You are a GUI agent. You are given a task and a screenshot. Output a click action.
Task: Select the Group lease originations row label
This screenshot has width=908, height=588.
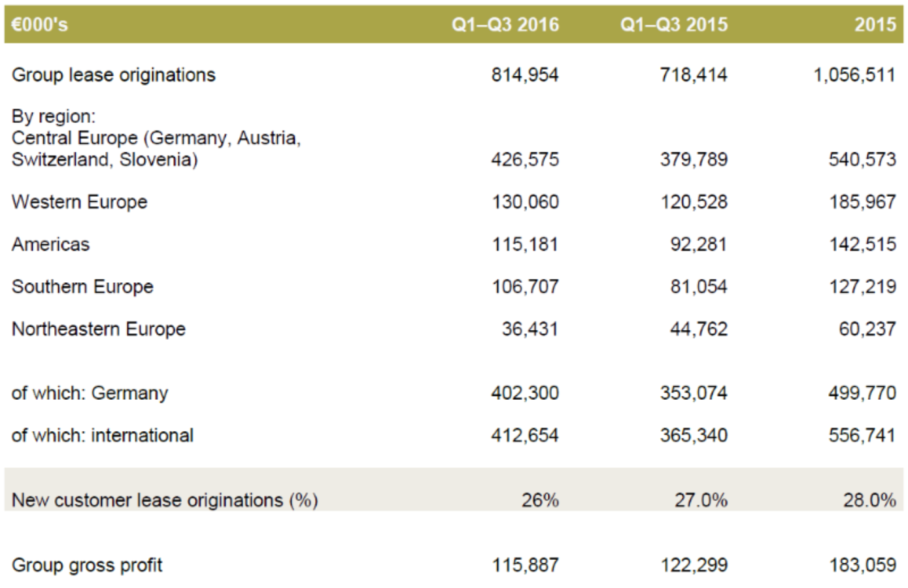click(x=114, y=75)
